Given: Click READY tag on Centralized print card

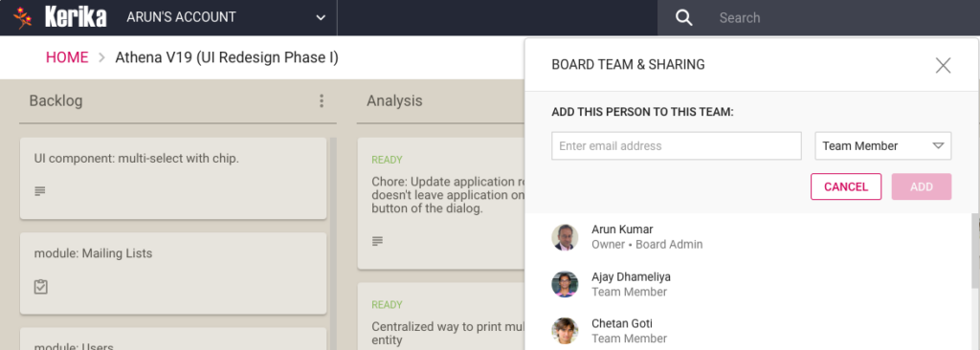Looking at the screenshot, I should [x=387, y=305].
